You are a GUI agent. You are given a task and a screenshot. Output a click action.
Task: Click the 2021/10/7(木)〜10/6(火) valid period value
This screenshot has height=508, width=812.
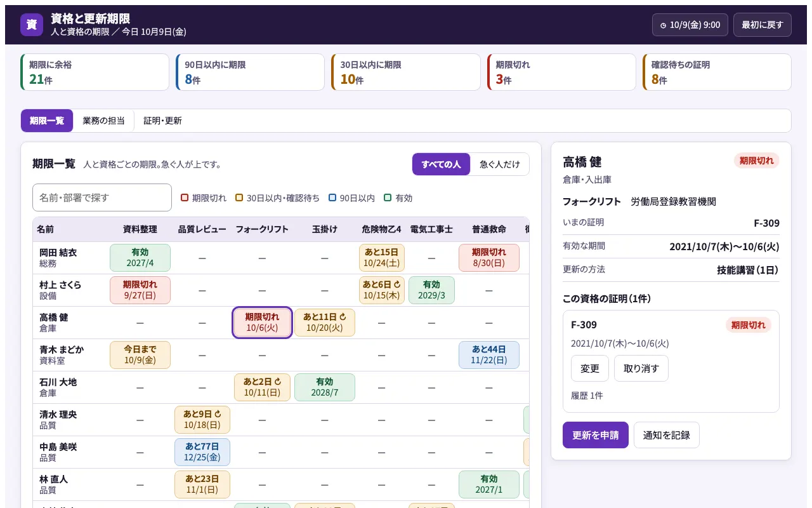[x=724, y=246]
